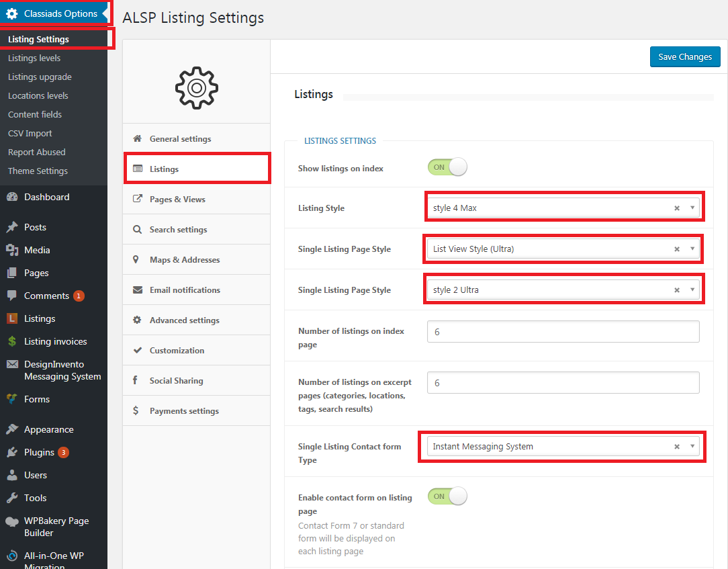Open the Advanced settings tab
The height and width of the screenshot is (569, 728).
196,320
